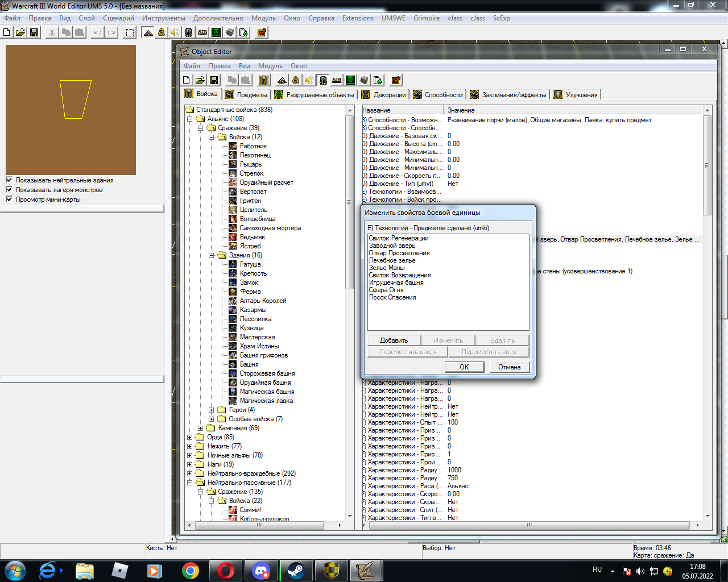Open Discord from taskbar
Screen dimensions: 728x582
click(261, 571)
